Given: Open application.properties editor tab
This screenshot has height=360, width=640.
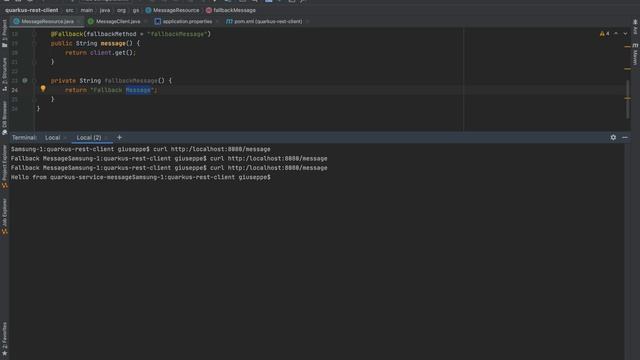Looking at the screenshot, I should pyautogui.click(x=187, y=21).
